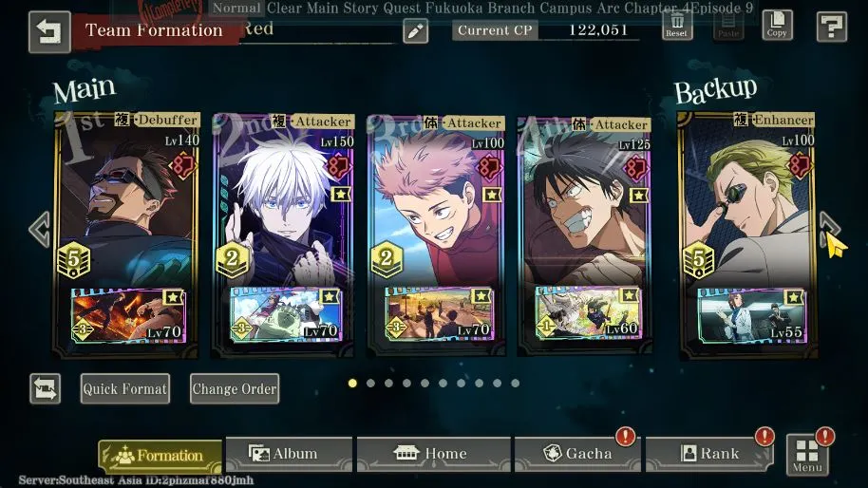Switch to the Gacha tab
The width and height of the screenshot is (868, 488).
pos(577,454)
